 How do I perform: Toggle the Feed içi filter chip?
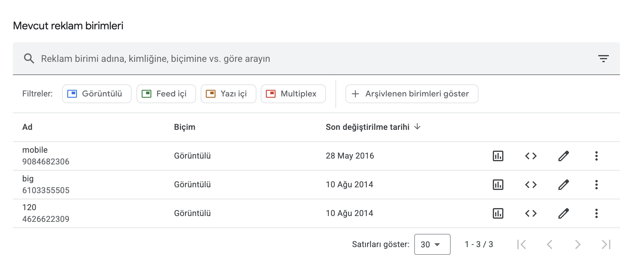tap(166, 94)
